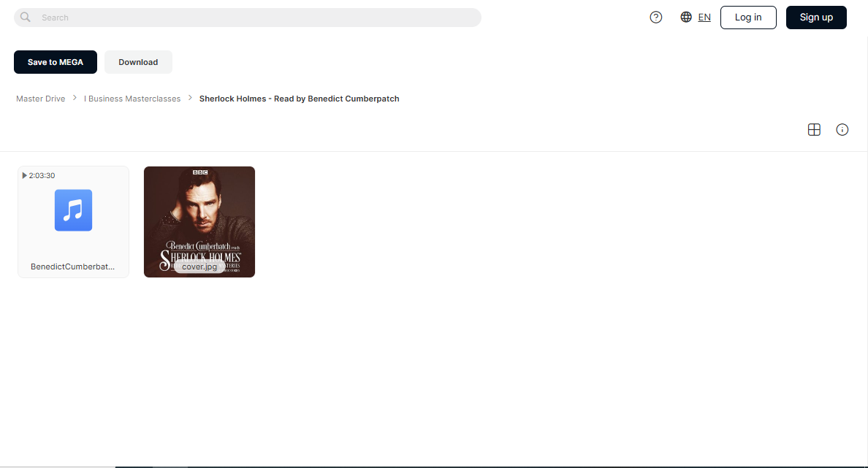This screenshot has width=868, height=468.
Task: Click the blue music note file icon
Action: 73,210
